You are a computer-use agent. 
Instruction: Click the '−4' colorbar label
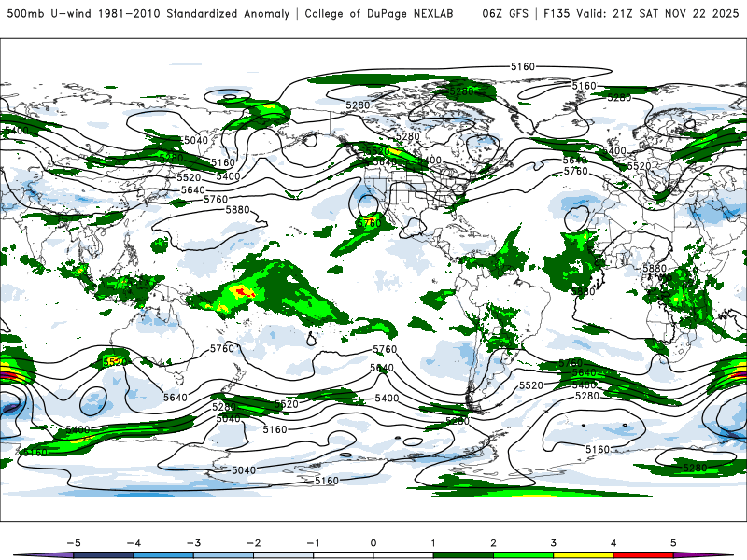[134, 543]
